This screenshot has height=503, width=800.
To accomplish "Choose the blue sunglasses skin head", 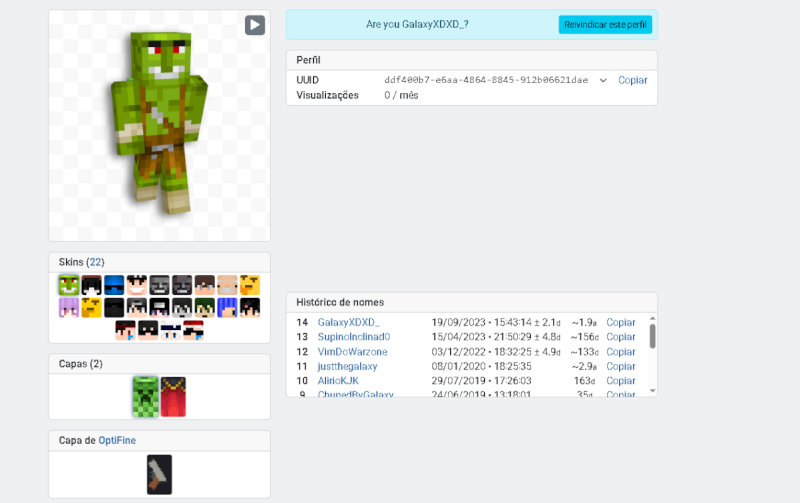I will tap(114, 285).
